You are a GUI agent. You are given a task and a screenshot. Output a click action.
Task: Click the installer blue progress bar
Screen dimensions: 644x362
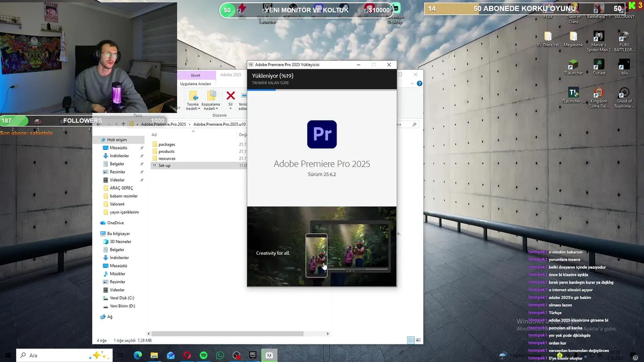pos(262,89)
